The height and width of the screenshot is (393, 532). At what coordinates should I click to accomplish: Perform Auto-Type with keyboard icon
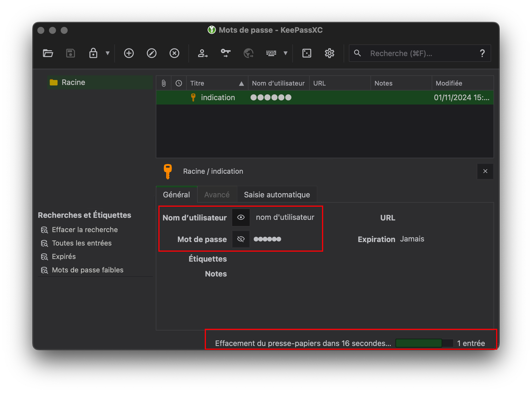[x=271, y=53]
